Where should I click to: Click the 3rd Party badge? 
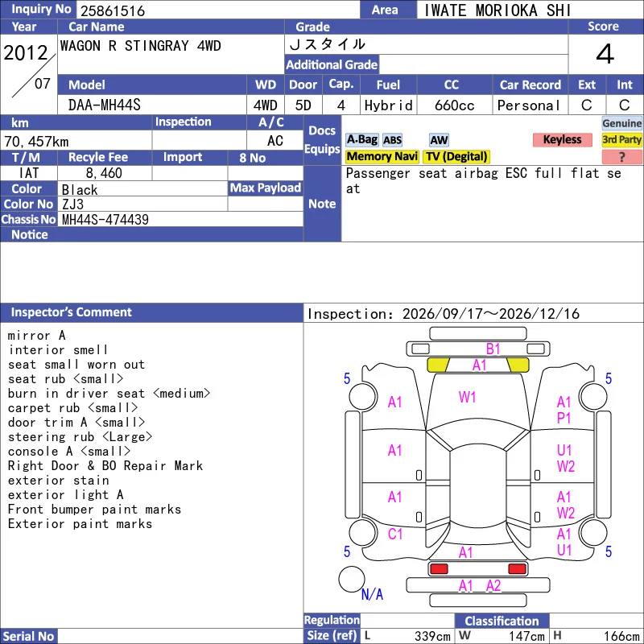[621, 140]
